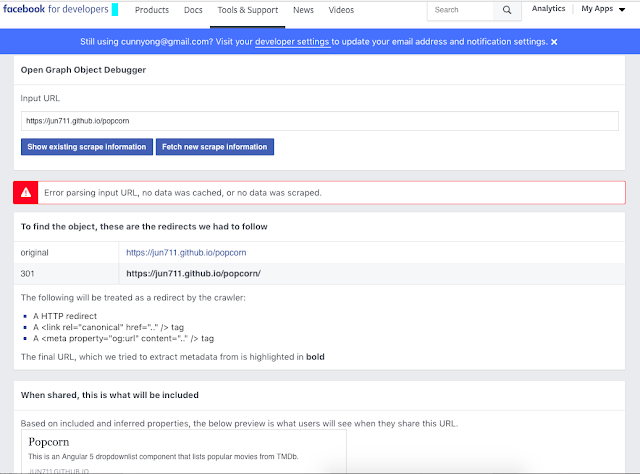
Task: Select the bold 301 redirect URL text
Action: [193, 274]
